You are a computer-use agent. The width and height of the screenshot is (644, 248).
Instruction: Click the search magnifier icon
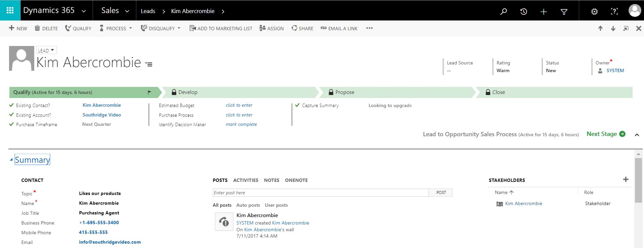pos(503,11)
